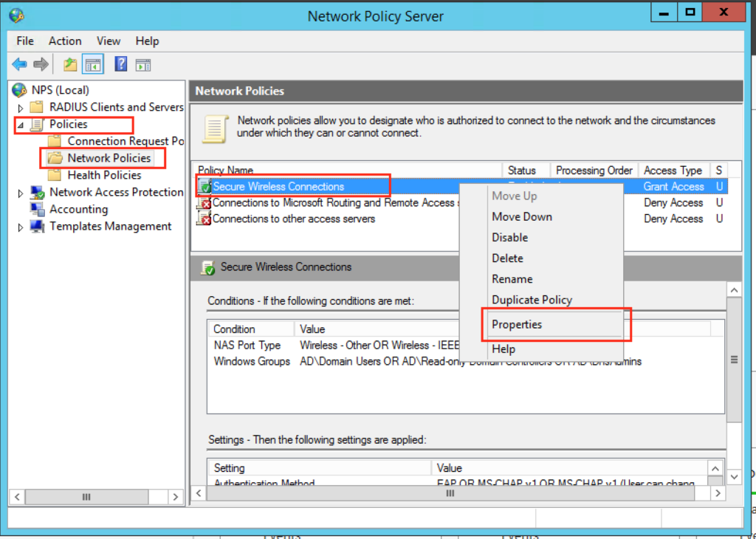Click Duplicate Policy in the context menu
The image size is (756, 539).
532,300
